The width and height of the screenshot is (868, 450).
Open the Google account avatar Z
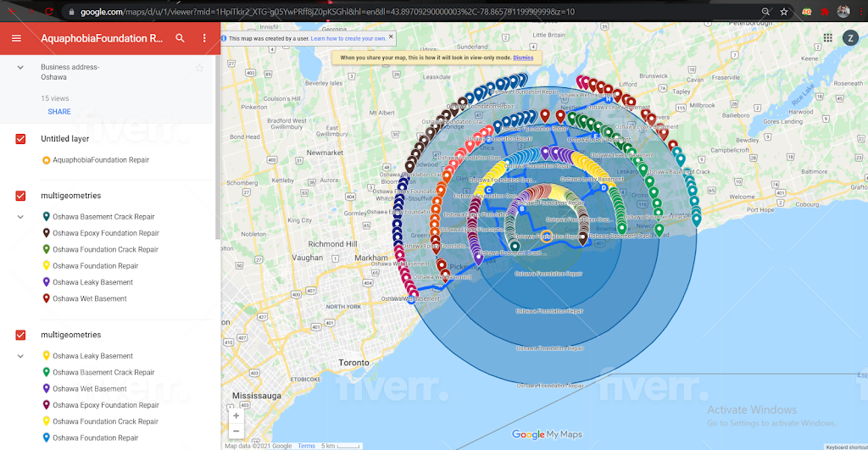coord(850,37)
